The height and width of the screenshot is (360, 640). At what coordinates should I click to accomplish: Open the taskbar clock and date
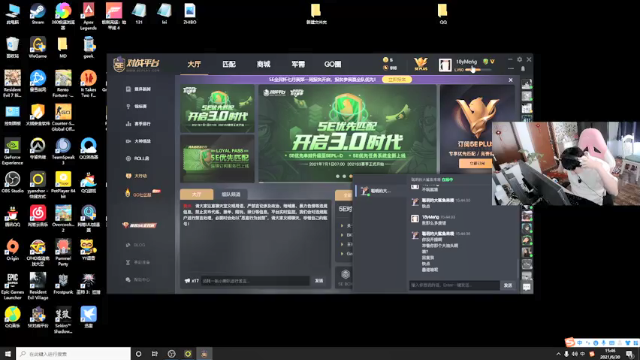(x=611, y=353)
